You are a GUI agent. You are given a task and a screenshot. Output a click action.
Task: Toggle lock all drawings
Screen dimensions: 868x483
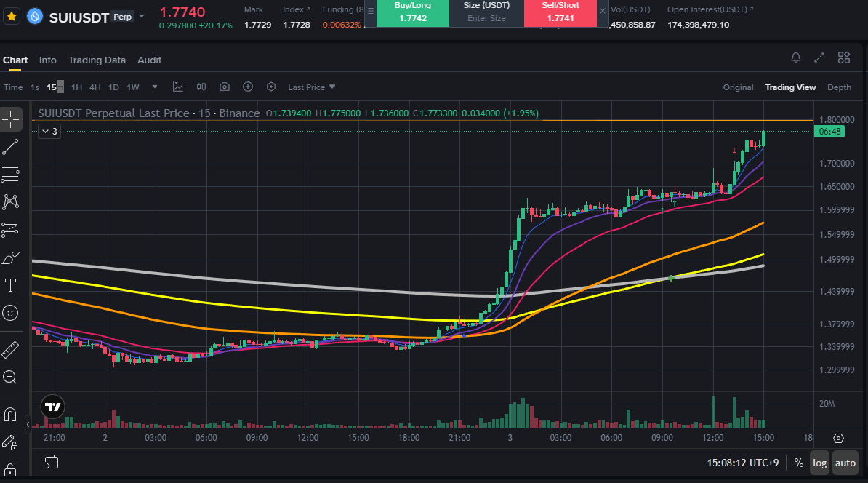point(10,470)
